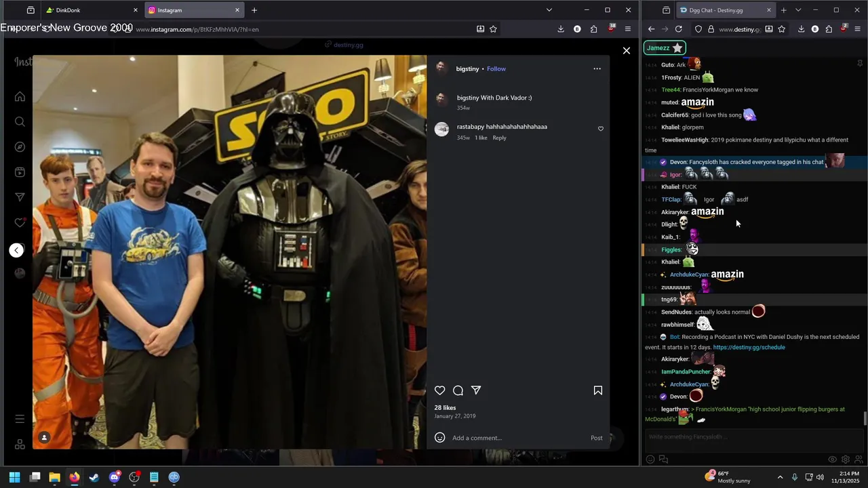This screenshot has height=488, width=868.
Task: Close the DinkDonk tab
Action: click(135, 10)
